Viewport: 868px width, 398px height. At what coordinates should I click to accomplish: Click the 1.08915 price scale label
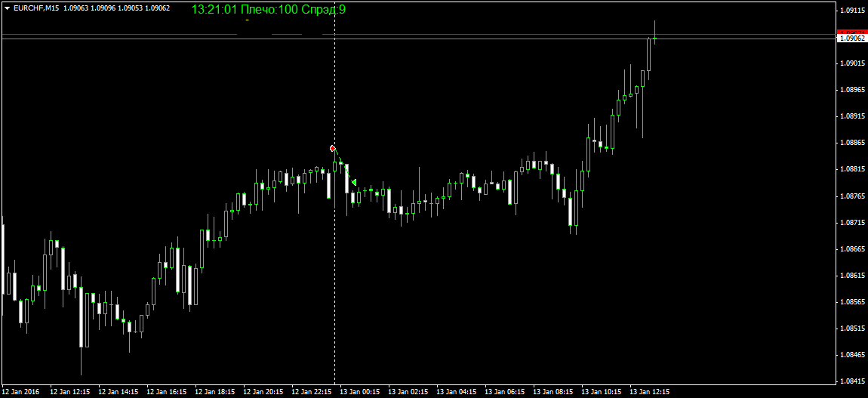(853, 116)
